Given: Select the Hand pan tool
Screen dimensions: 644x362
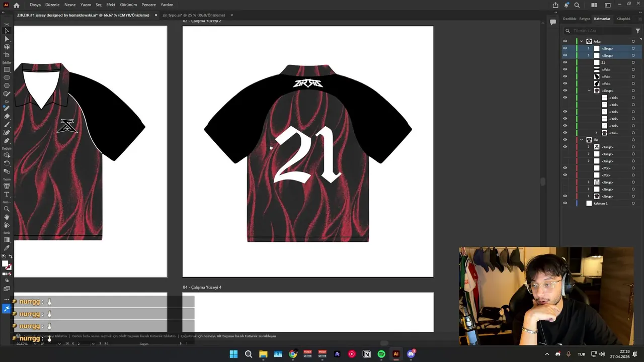Looking at the screenshot, I should (x=7, y=217).
